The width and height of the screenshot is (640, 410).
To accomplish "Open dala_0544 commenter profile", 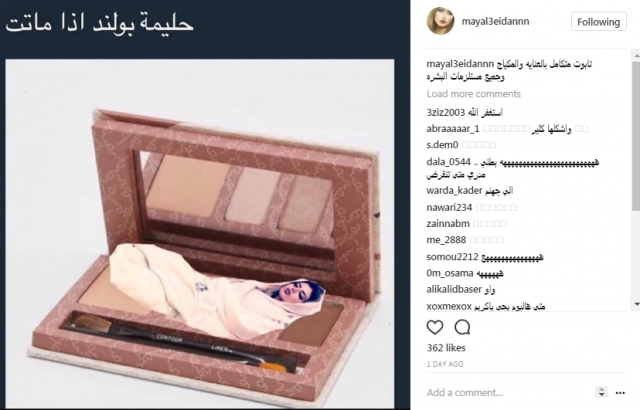I will tap(449, 162).
